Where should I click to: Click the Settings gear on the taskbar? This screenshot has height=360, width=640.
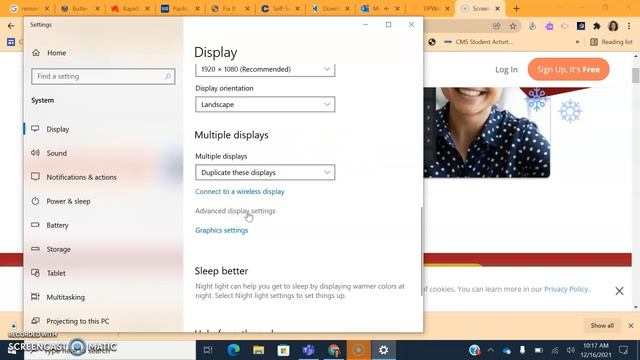(x=383, y=350)
